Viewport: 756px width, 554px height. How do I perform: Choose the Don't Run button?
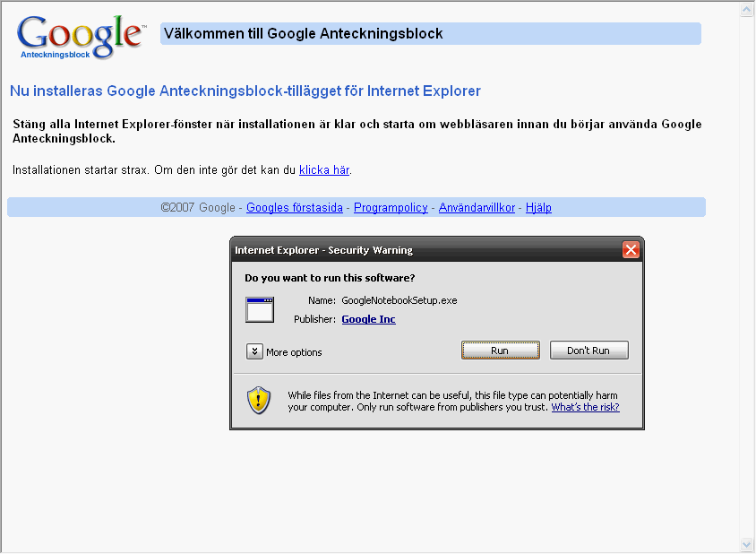[588, 351]
